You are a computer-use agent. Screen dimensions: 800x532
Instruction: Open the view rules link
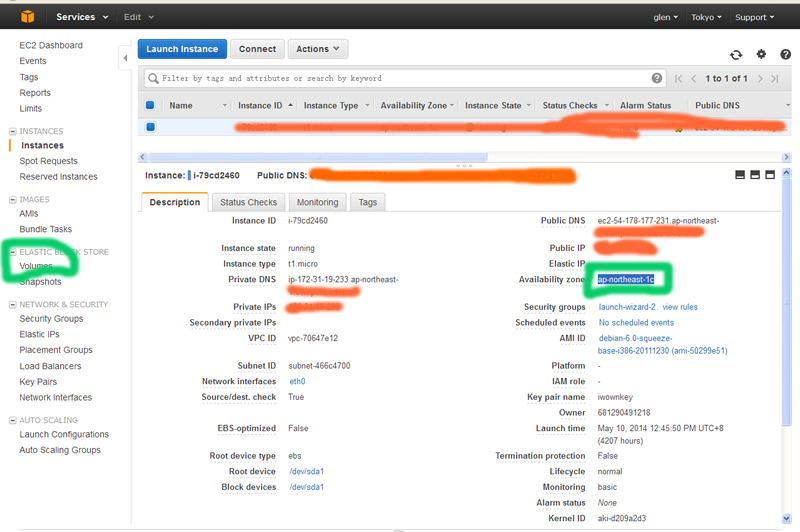[x=680, y=307]
